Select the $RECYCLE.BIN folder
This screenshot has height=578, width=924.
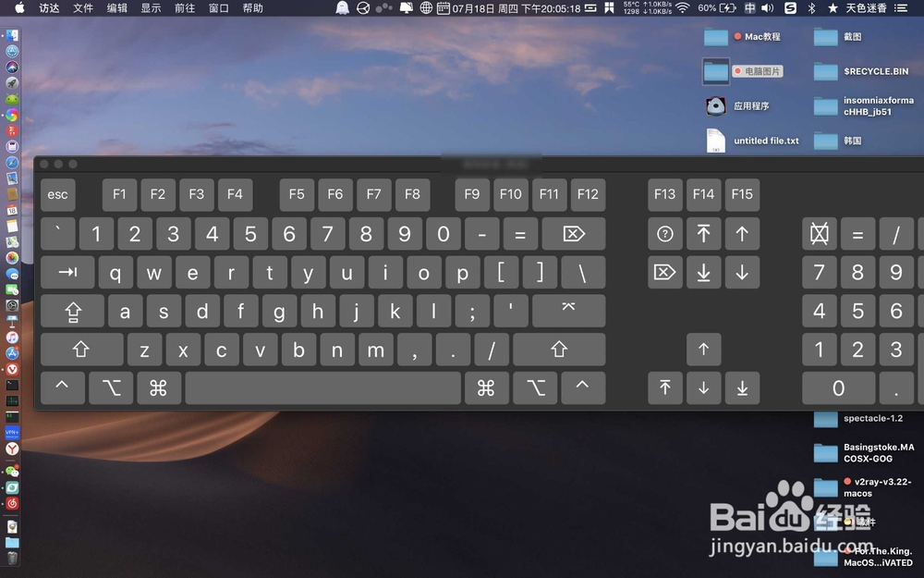point(861,71)
